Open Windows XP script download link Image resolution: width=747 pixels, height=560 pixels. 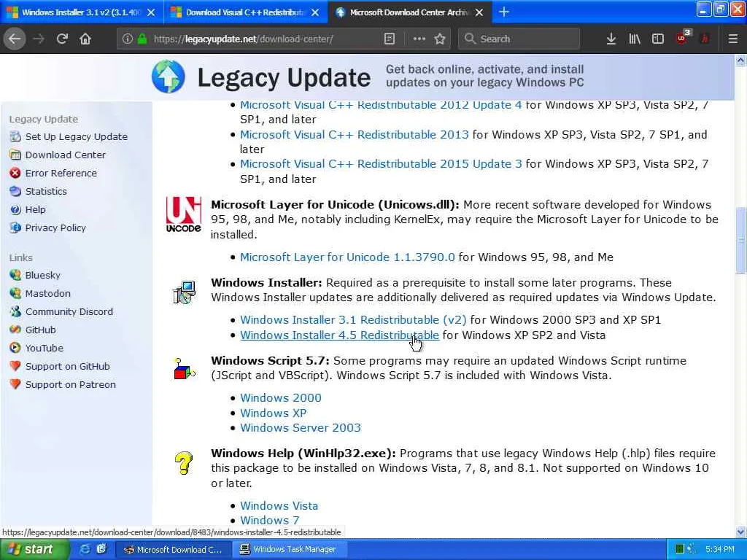click(x=273, y=413)
